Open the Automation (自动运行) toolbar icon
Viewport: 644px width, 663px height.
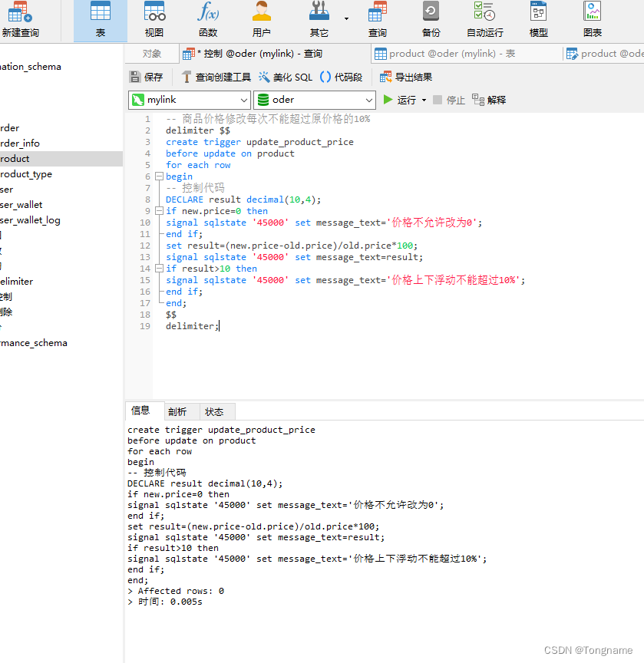tap(484, 20)
